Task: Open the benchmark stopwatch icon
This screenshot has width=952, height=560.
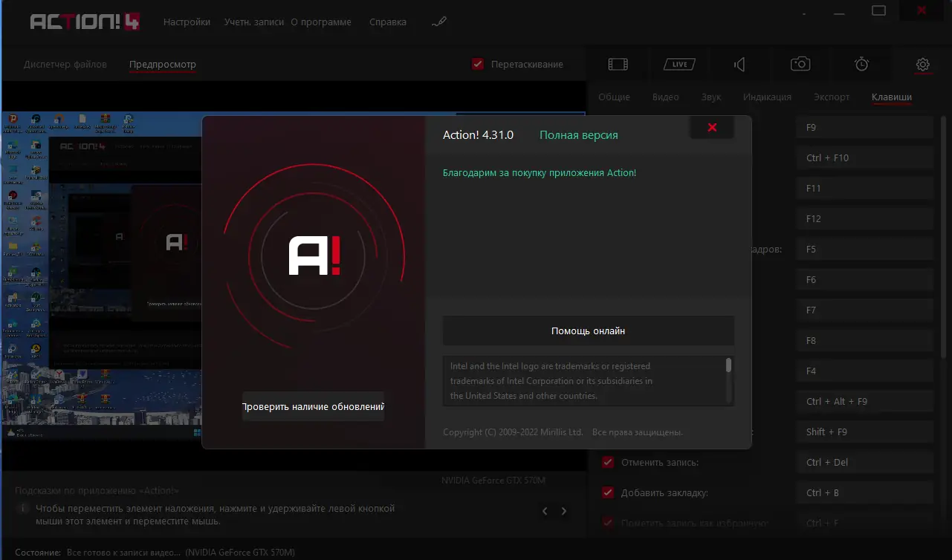Action: pos(861,65)
